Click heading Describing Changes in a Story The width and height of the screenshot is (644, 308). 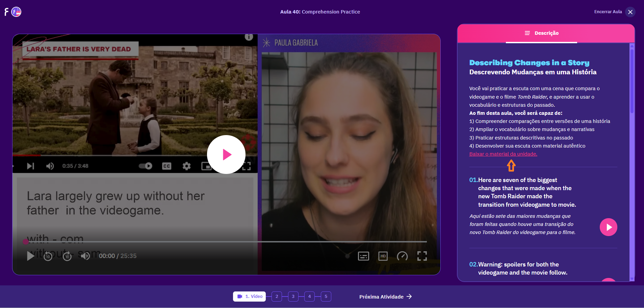pyautogui.click(x=529, y=63)
